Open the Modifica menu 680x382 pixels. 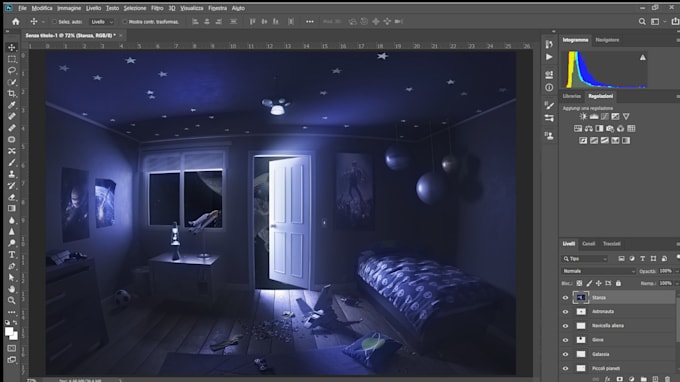(x=42, y=8)
